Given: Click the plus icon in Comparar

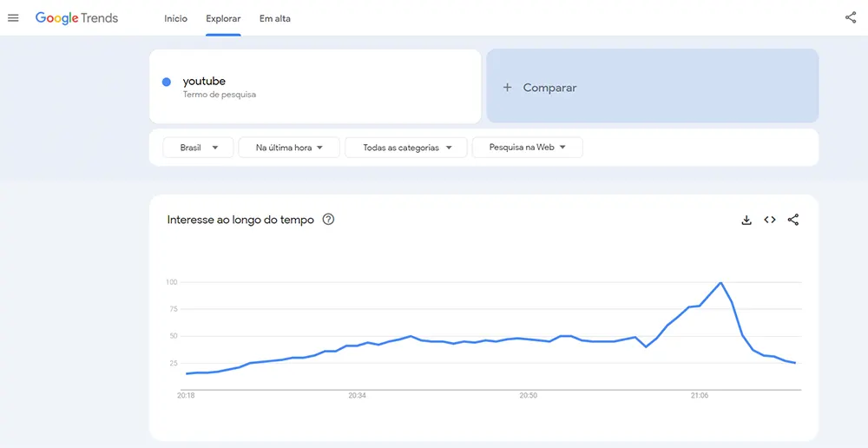Looking at the screenshot, I should click(x=508, y=88).
